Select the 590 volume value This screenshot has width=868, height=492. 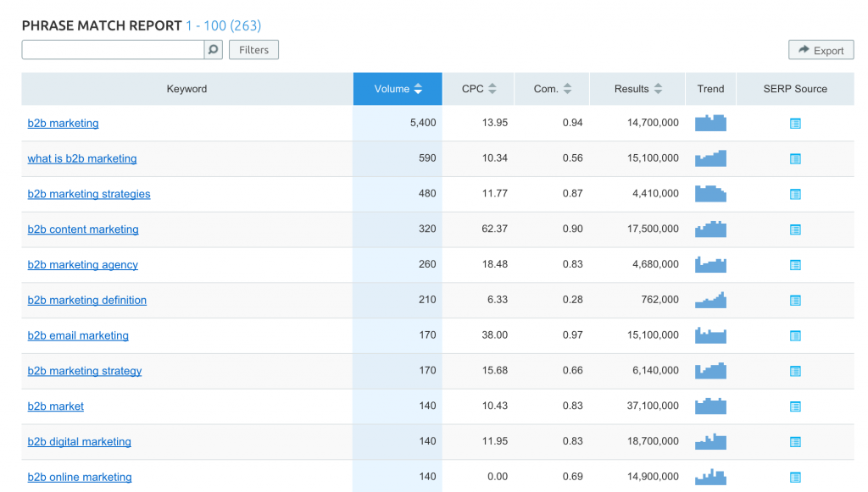pyautogui.click(x=427, y=158)
